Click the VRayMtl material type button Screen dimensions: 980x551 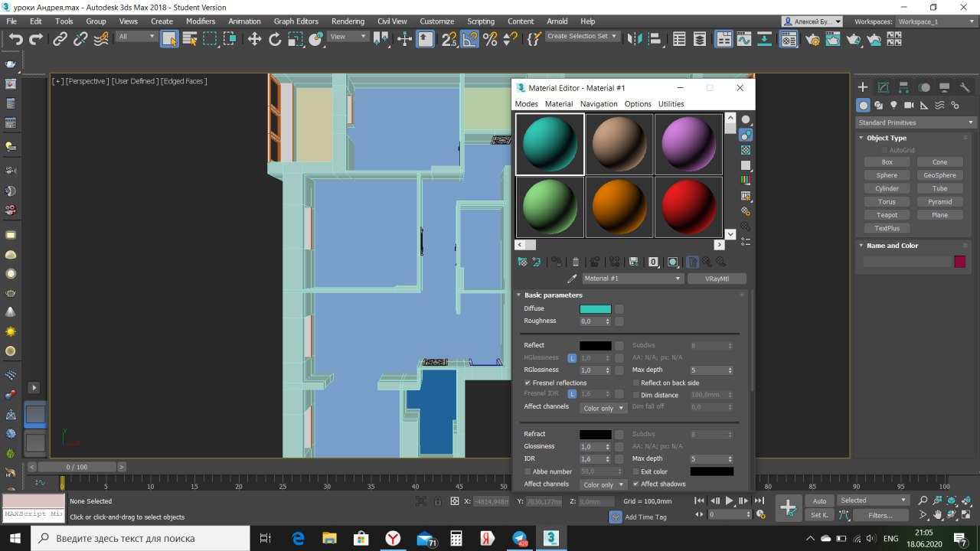click(x=717, y=279)
